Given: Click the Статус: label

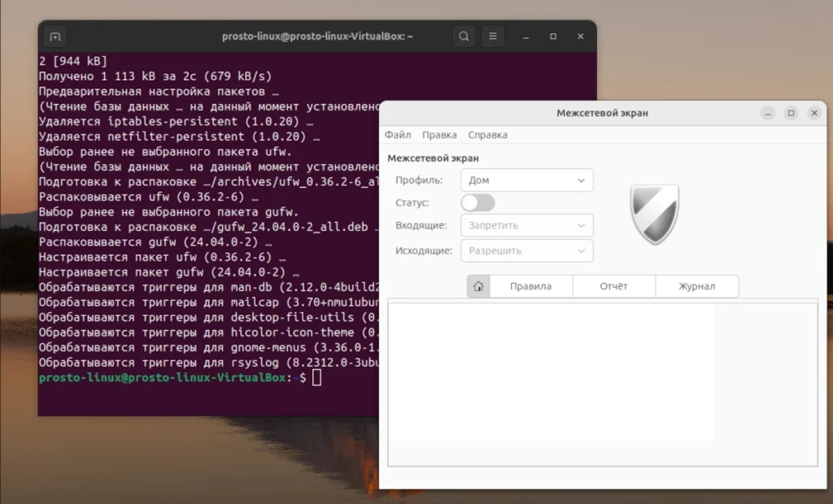Looking at the screenshot, I should point(412,203).
